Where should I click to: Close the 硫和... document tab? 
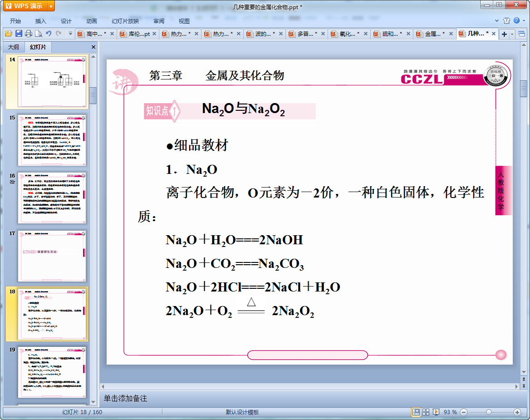tap(408, 34)
